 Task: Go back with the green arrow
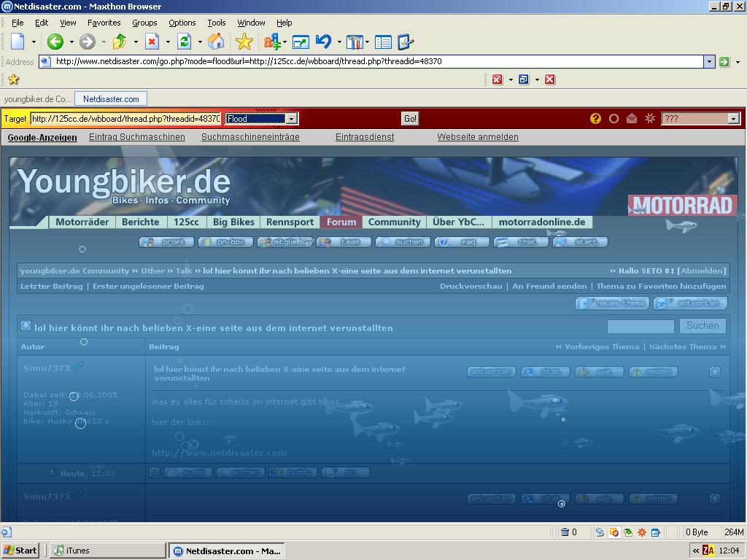[55, 42]
